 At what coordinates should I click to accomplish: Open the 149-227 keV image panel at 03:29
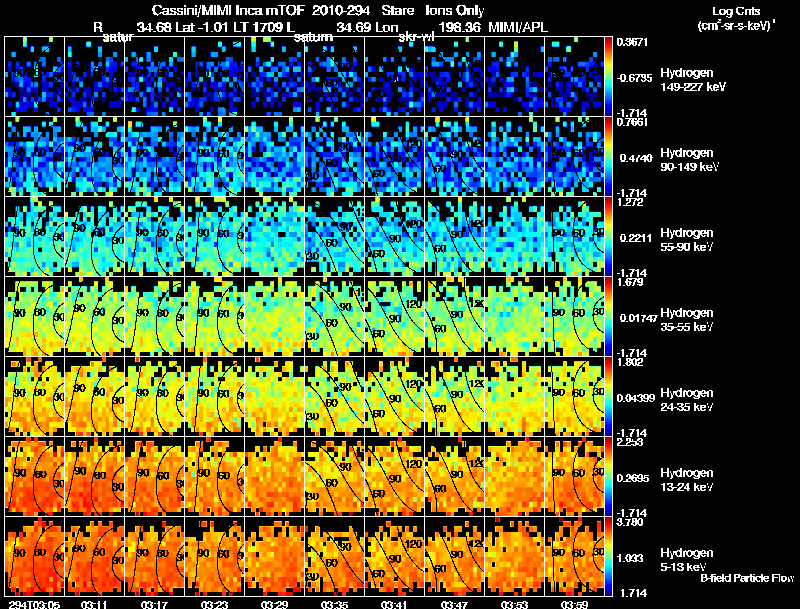274,77
